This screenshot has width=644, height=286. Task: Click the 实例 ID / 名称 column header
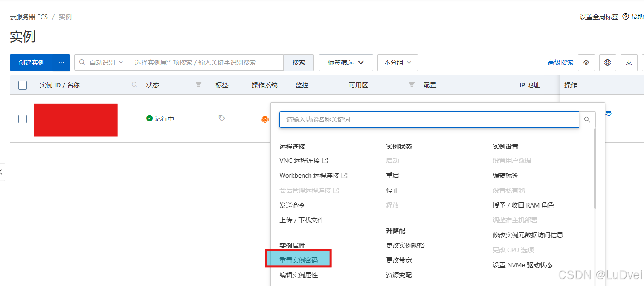pos(60,85)
